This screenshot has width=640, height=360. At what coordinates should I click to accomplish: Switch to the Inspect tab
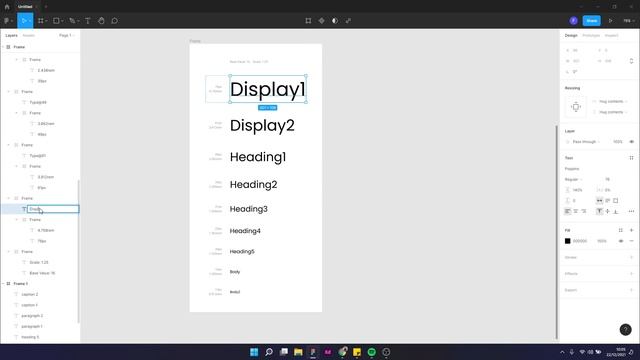611,36
